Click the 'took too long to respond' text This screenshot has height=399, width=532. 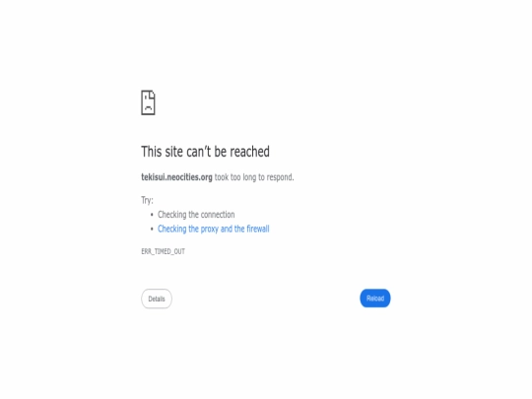point(253,177)
